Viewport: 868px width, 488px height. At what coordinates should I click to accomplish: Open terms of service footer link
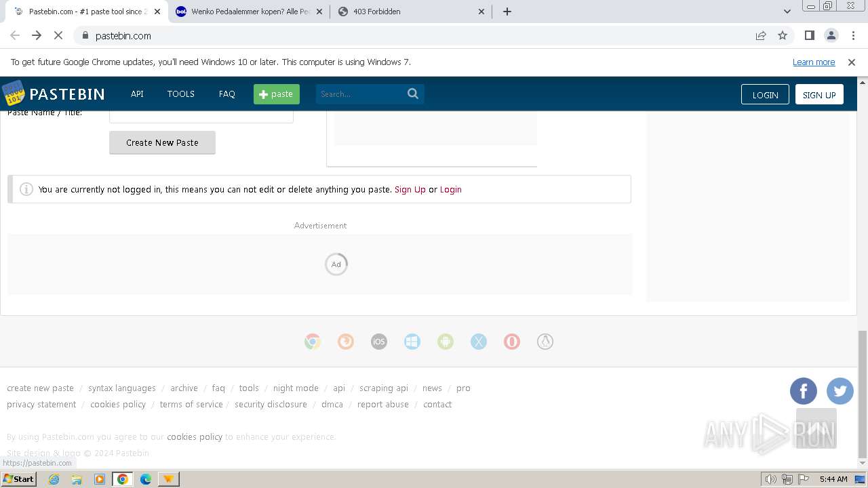191,404
